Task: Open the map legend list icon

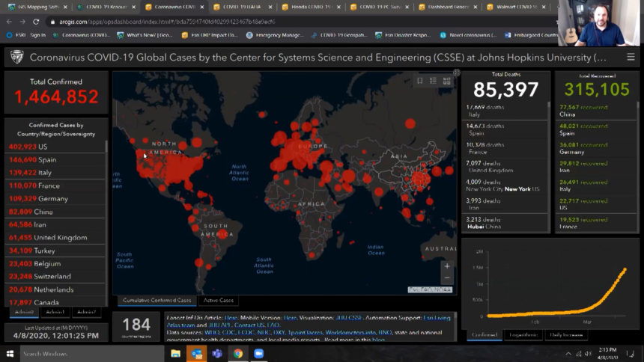Action: [x=433, y=81]
